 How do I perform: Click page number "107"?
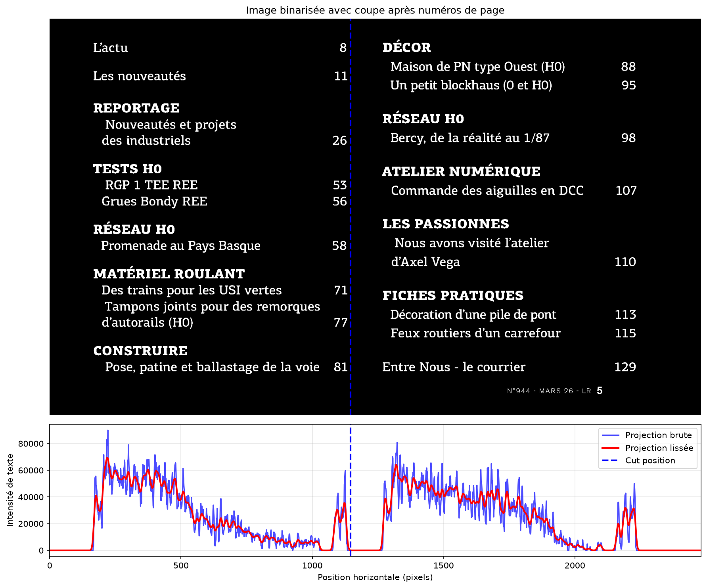tap(626, 191)
